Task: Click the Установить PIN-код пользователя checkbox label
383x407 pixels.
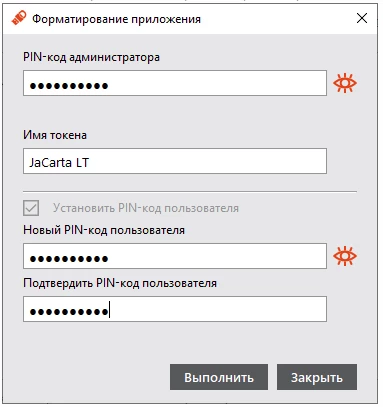Action: tap(146, 208)
